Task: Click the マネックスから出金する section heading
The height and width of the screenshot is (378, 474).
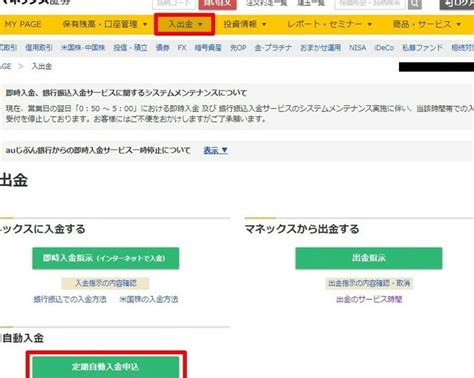Action: click(x=302, y=229)
